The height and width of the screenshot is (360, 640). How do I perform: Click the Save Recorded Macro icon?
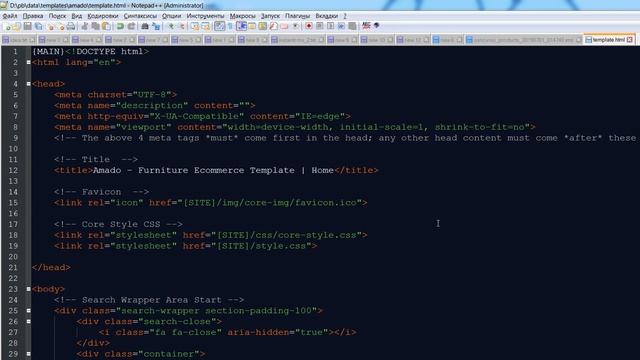tap(352, 27)
